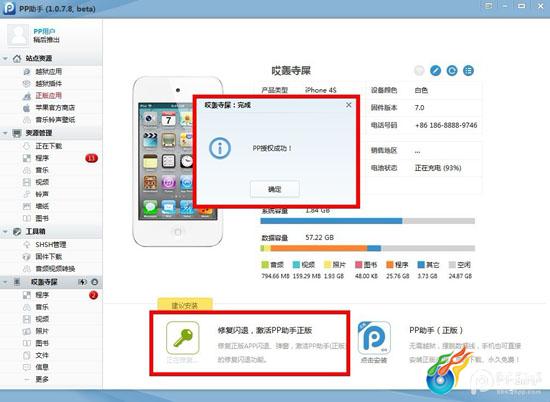Collapse the 资源管理 section
The width and height of the screenshot is (550, 402).
click(x=5, y=133)
